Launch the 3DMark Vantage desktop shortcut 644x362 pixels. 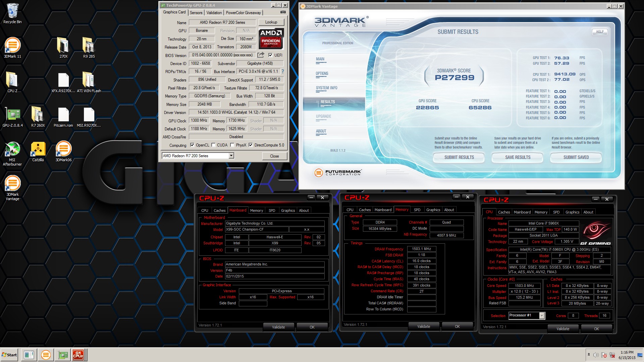point(12,188)
